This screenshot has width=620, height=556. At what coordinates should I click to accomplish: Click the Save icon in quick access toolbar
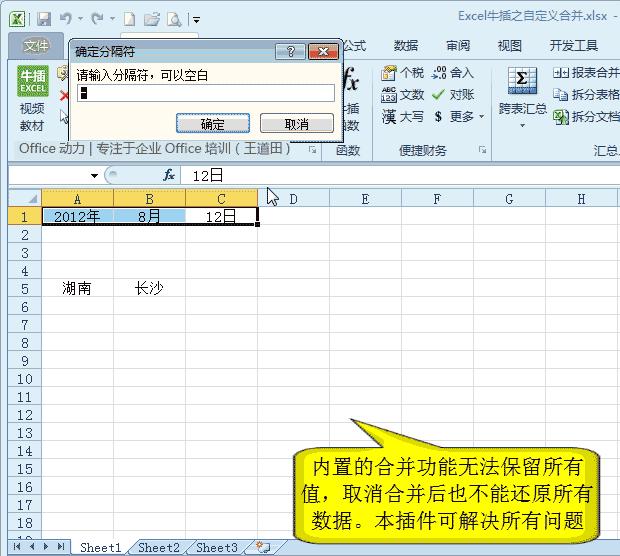point(44,19)
